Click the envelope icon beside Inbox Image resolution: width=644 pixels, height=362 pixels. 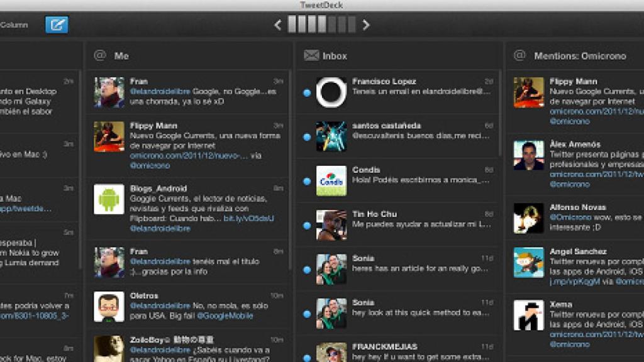click(311, 55)
